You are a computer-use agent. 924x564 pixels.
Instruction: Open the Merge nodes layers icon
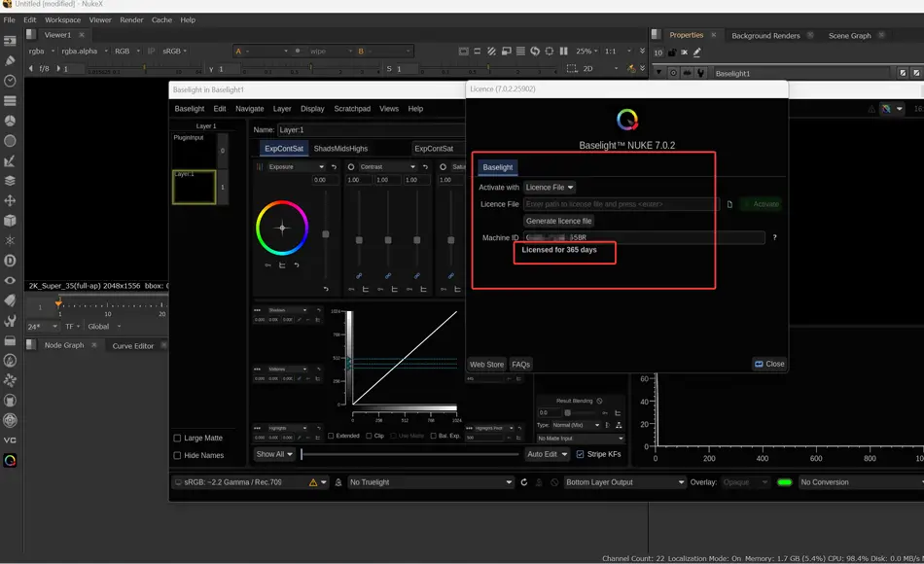pyautogui.click(x=10, y=181)
